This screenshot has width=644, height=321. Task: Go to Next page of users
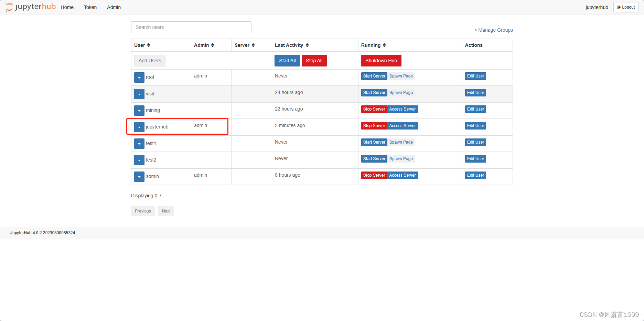[166, 211]
